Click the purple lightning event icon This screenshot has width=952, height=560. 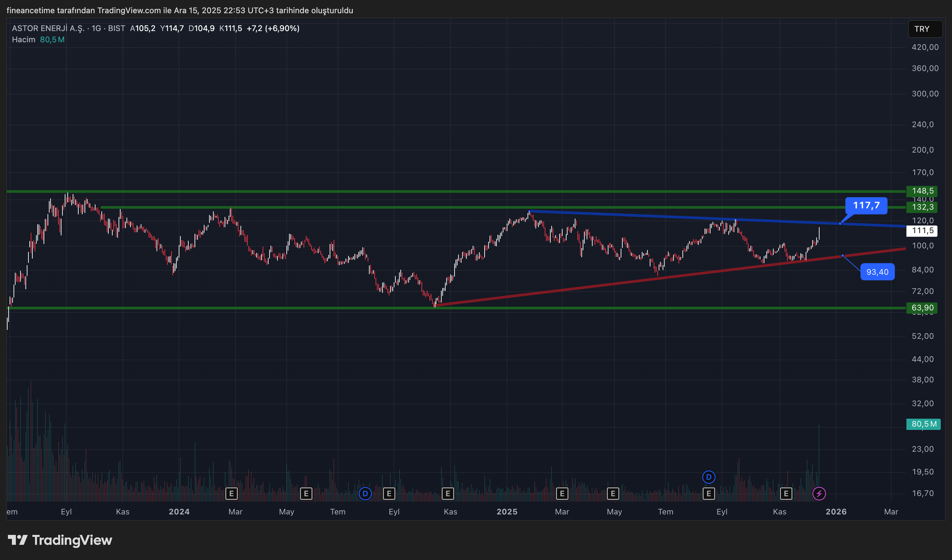(819, 493)
